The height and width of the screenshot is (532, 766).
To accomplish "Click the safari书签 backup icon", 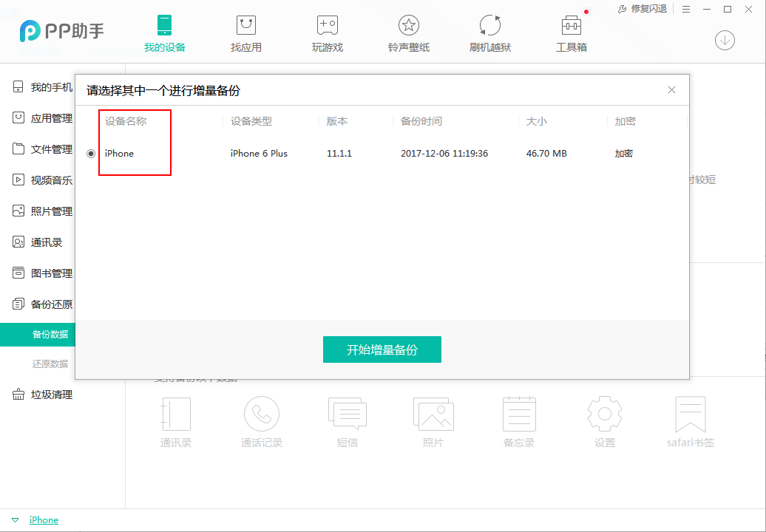I will [x=690, y=421].
